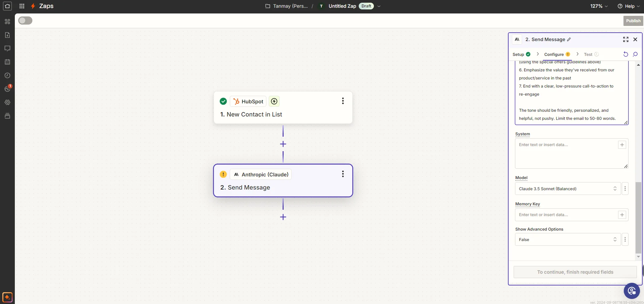Open the history clock sidebar icon
Screen dimensions: 644x304
(x=7, y=75)
